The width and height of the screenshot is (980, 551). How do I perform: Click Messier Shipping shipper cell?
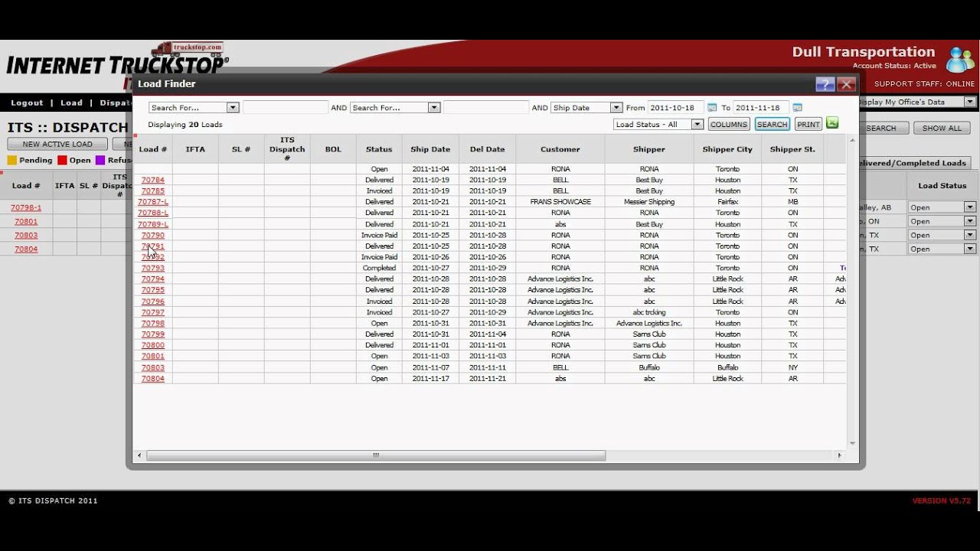649,202
